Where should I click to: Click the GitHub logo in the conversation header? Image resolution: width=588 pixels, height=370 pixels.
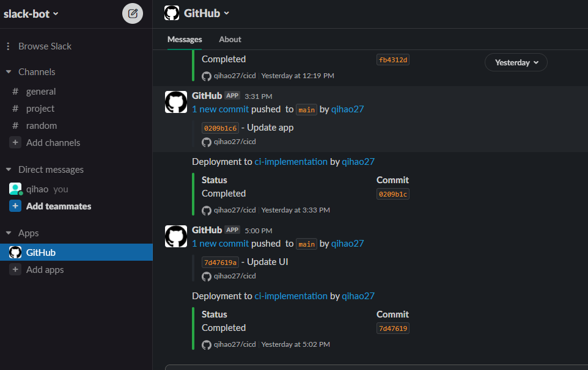(x=172, y=13)
